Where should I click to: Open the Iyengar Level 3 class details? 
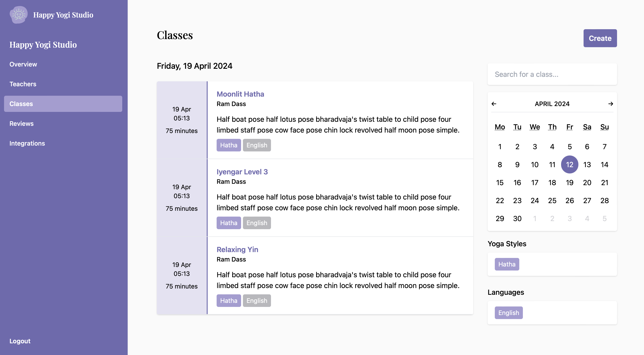(243, 171)
